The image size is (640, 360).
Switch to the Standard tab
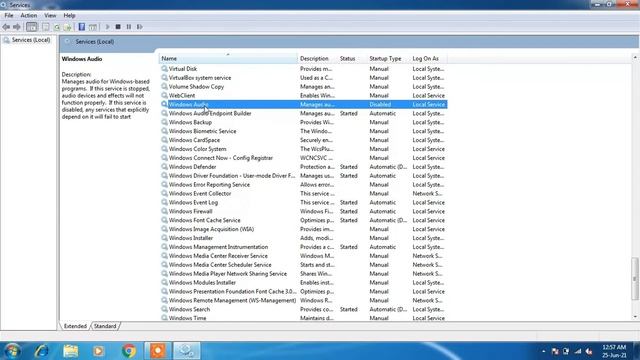point(105,326)
